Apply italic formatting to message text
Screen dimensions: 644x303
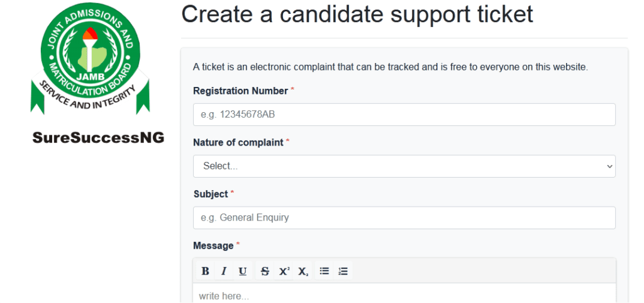pyautogui.click(x=223, y=272)
